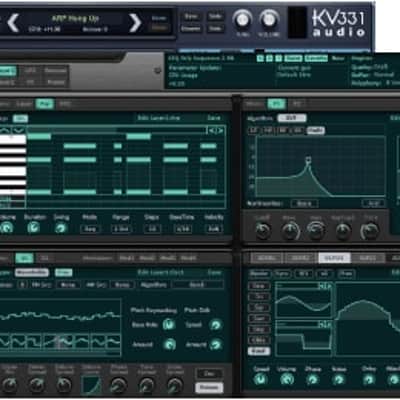Click the arpeggiator piano roll up arrow
The image size is (400, 400).
6,130
